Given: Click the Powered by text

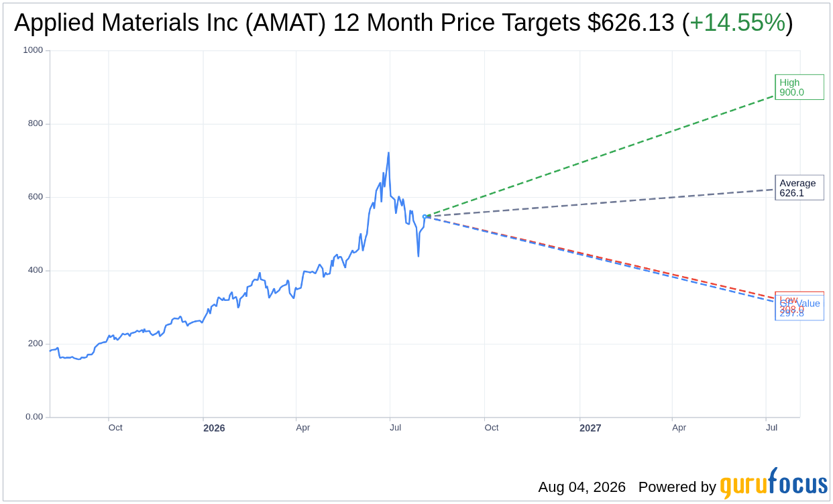Looking at the screenshot, I should tap(677, 487).
